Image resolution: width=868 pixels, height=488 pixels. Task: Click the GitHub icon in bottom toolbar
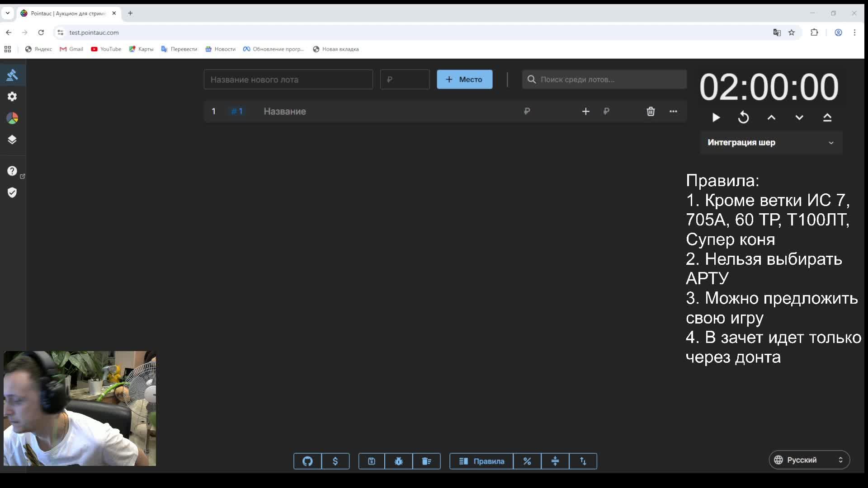[x=307, y=461]
